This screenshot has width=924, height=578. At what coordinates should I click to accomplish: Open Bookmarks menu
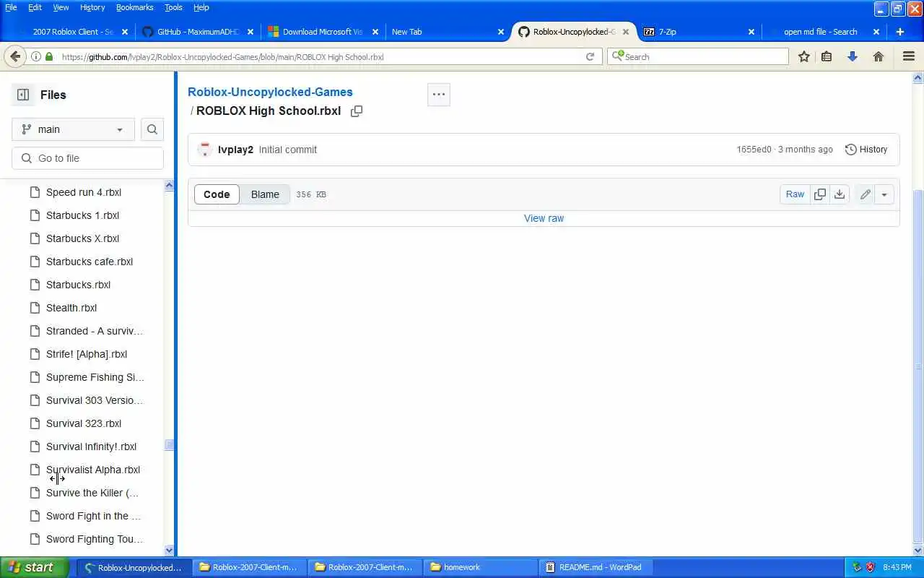[x=134, y=7]
